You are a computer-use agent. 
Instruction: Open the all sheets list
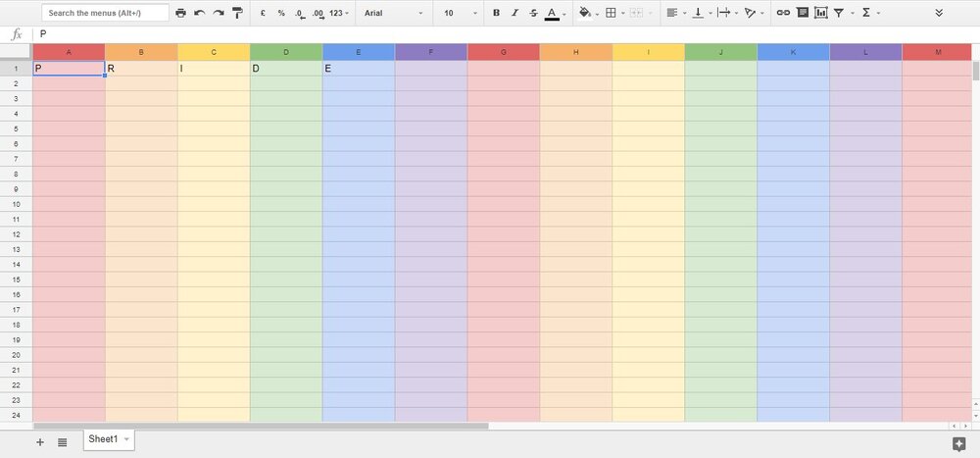point(63,442)
